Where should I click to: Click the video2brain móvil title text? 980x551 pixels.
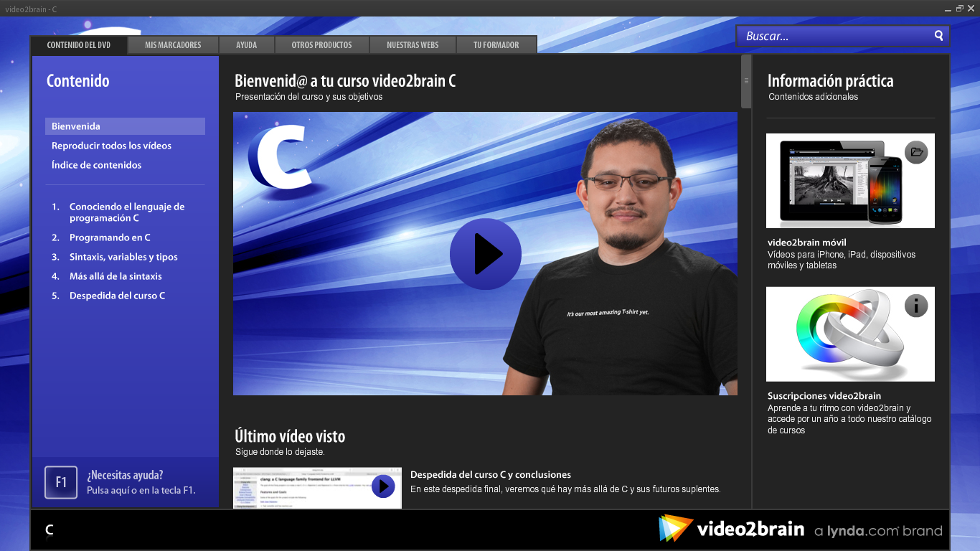point(807,242)
